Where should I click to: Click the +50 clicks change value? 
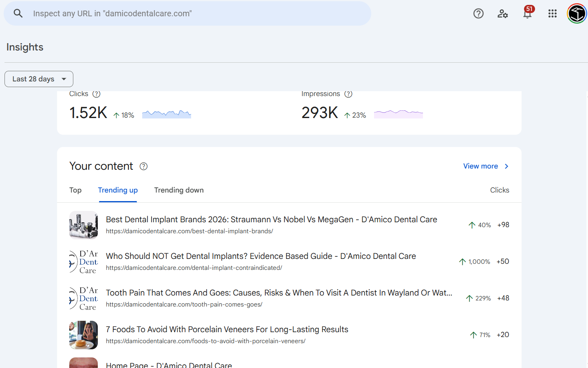click(x=503, y=261)
